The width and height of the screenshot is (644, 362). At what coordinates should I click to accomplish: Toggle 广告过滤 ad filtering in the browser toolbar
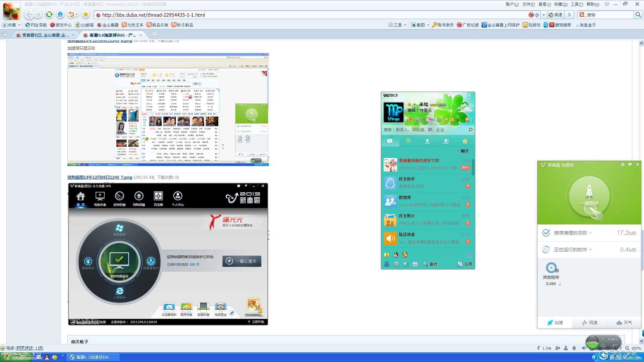468,24
